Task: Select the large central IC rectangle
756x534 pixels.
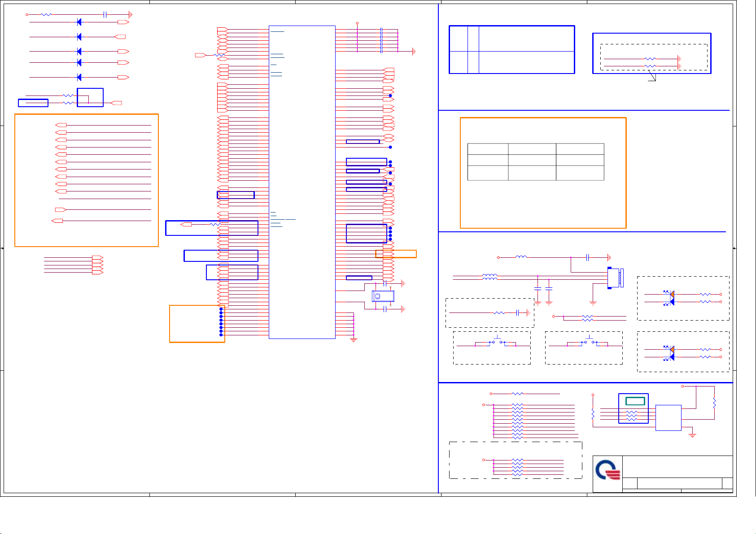Action: 302,182
